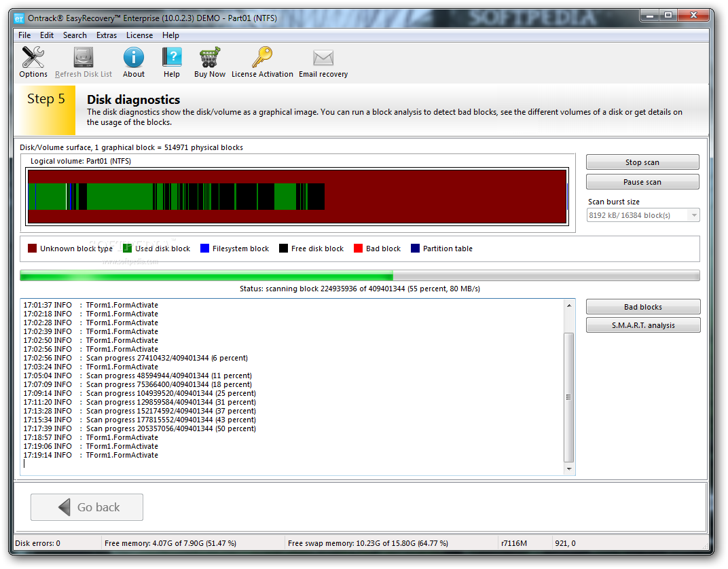The height and width of the screenshot is (569, 728).
Task: Open the File menu
Action: pyautogui.click(x=24, y=35)
